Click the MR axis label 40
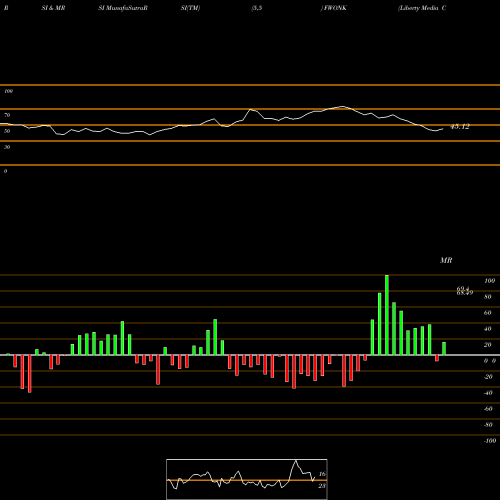The height and width of the screenshot is (500, 500). [488, 329]
